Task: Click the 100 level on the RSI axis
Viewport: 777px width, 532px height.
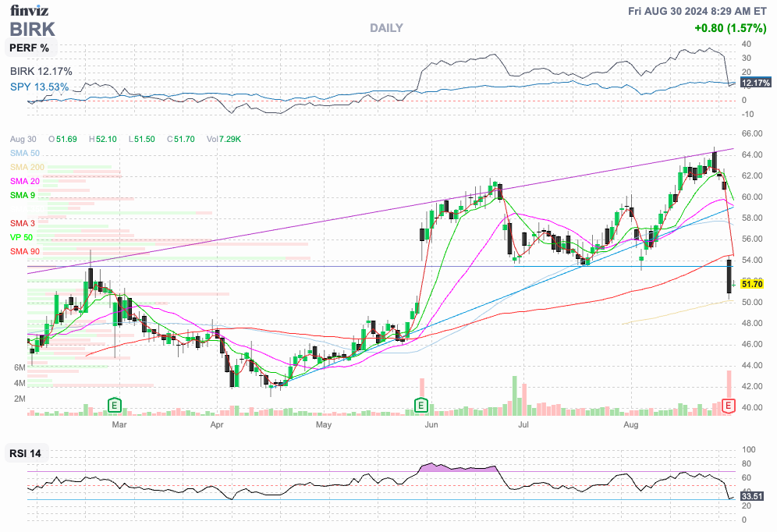Action: [x=748, y=450]
